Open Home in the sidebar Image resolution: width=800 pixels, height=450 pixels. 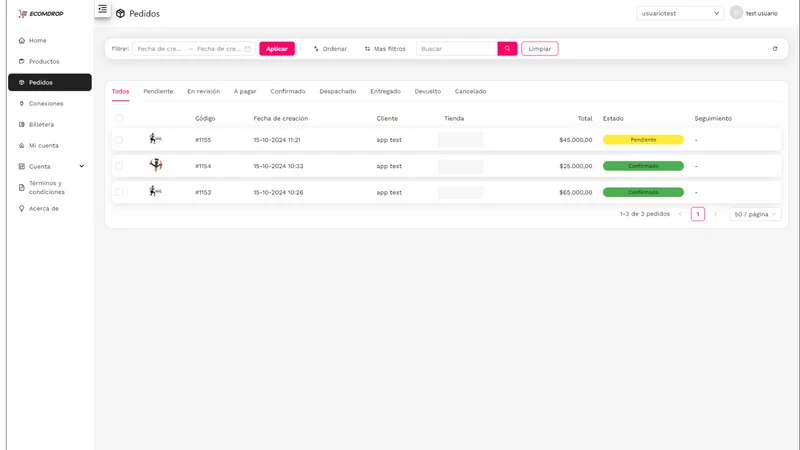click(x=49, y=40)
